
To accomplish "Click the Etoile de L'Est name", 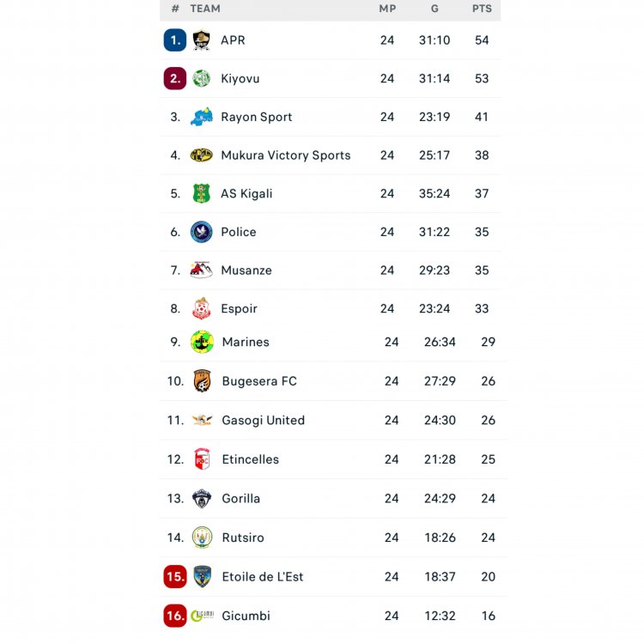I will 262,577.
